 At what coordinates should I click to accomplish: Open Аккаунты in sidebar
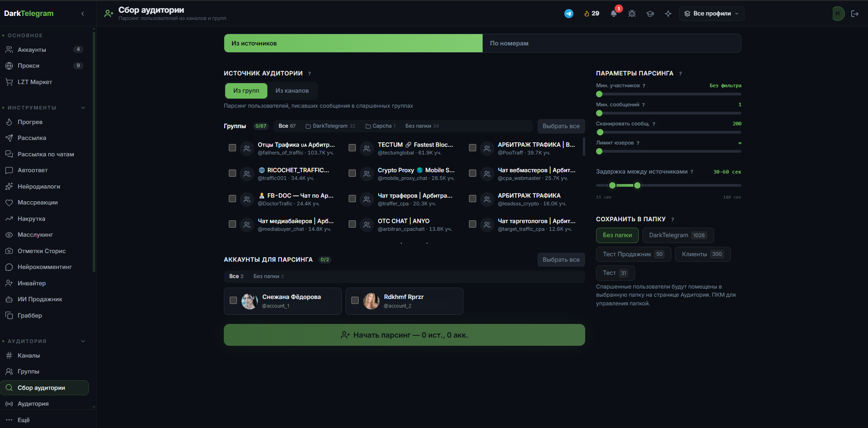click(44, 50)
